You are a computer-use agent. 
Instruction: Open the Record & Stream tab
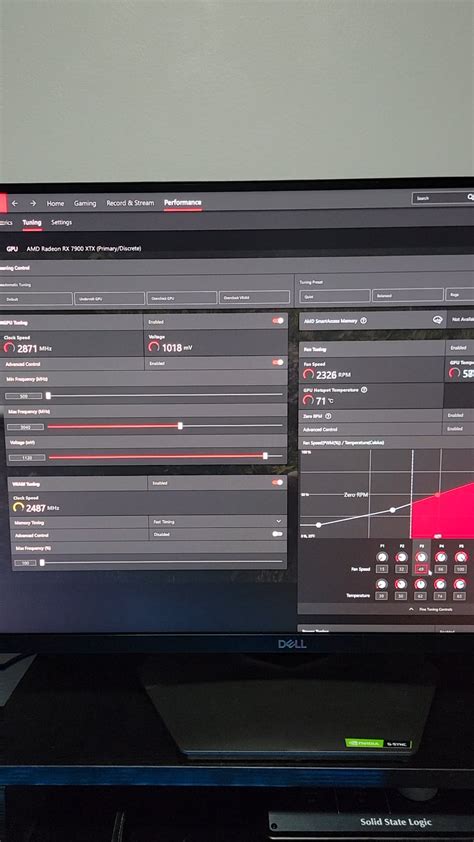pos(130,203)
